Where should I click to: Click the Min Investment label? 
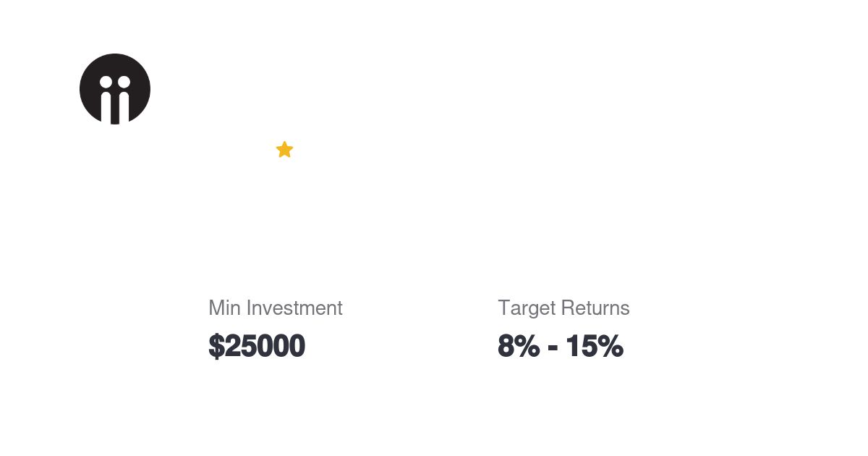tap(275, 308)
